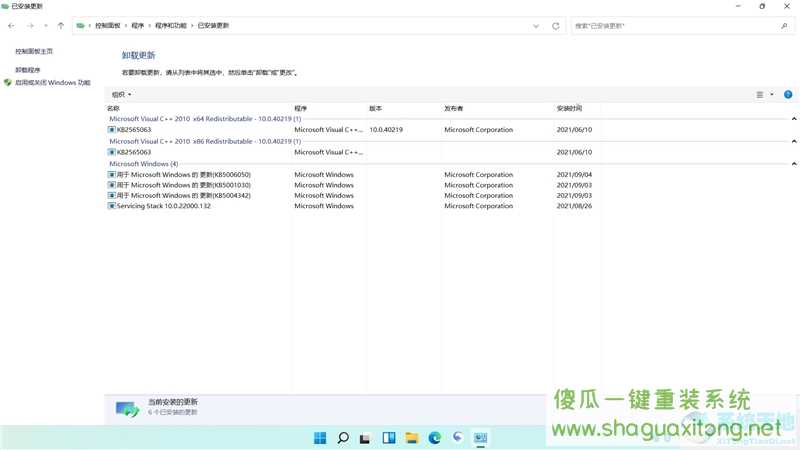This screenshot has width=800, height=450.
Task: Click the search magnifier icon
Action: point(784,26)
